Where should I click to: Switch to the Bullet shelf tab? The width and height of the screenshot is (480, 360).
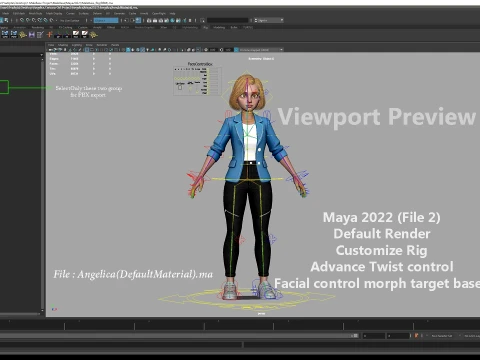tap(234, 27)
